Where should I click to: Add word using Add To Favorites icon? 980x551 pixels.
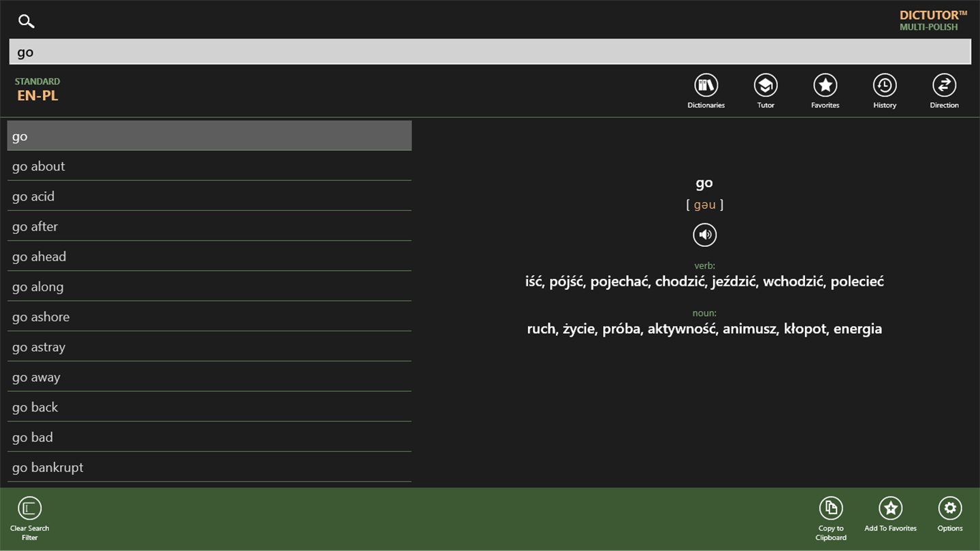coord(890,508)
